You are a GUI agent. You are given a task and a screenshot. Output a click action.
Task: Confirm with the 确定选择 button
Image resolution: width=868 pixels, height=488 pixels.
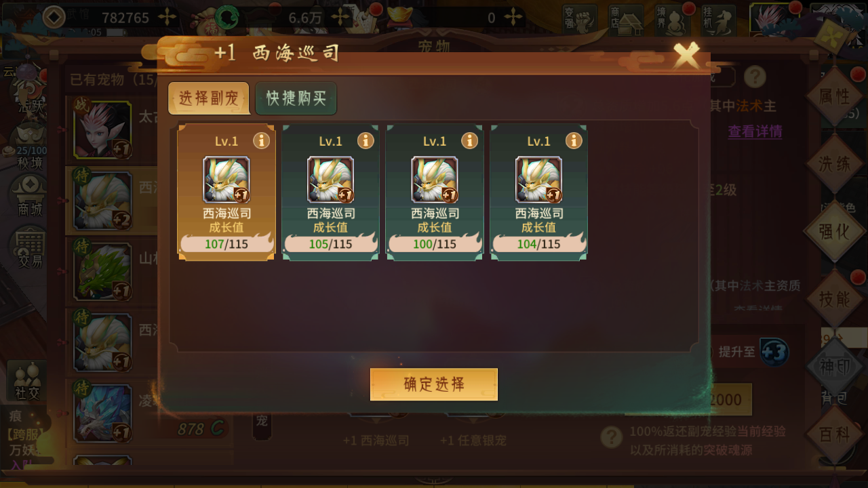click(434, 384)
